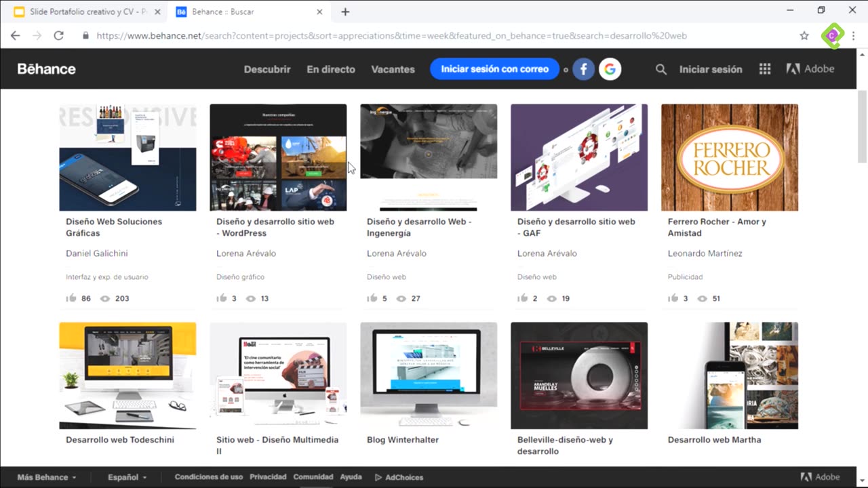The height and width of the screenshot is (488, 868).
Task: Click the address bar URL field
Action: (x=434, y=35)
